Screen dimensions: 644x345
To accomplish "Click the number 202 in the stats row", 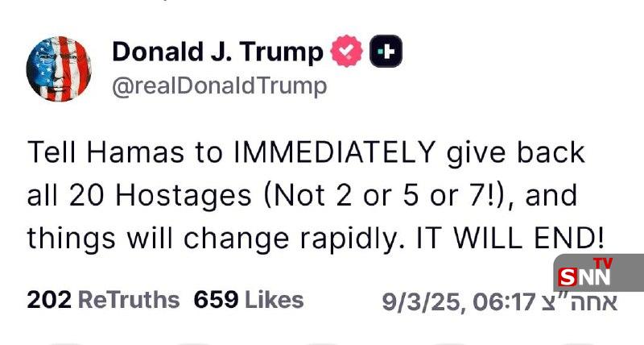I will (x=48, y=300).
